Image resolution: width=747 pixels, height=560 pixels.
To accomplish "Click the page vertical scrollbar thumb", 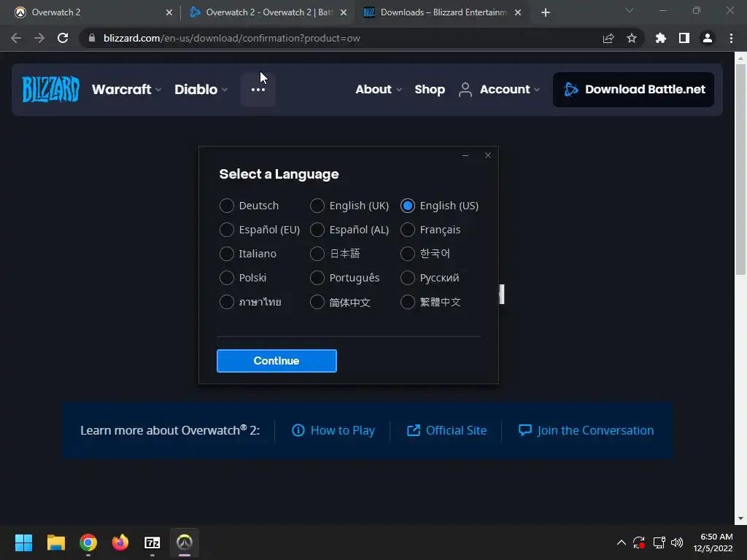I will [740, 169].
